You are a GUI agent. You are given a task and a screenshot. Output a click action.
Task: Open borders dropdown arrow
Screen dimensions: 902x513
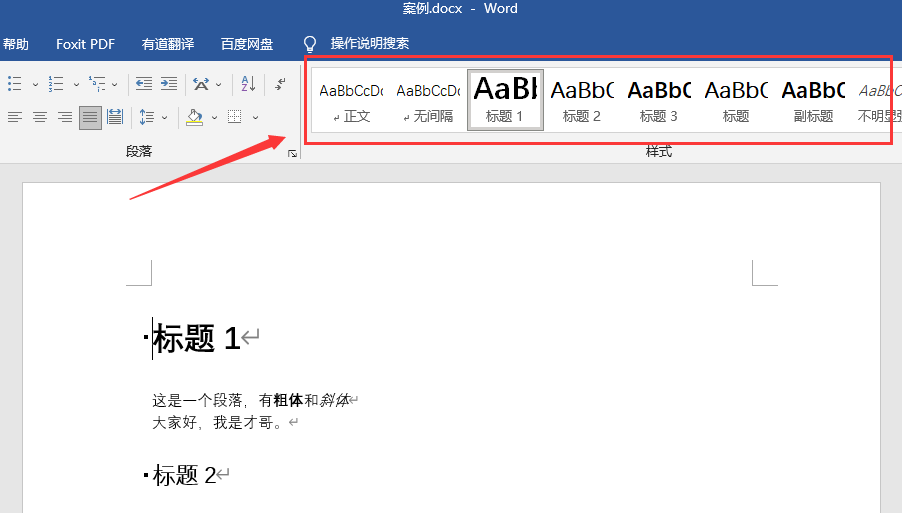point(255,117)
